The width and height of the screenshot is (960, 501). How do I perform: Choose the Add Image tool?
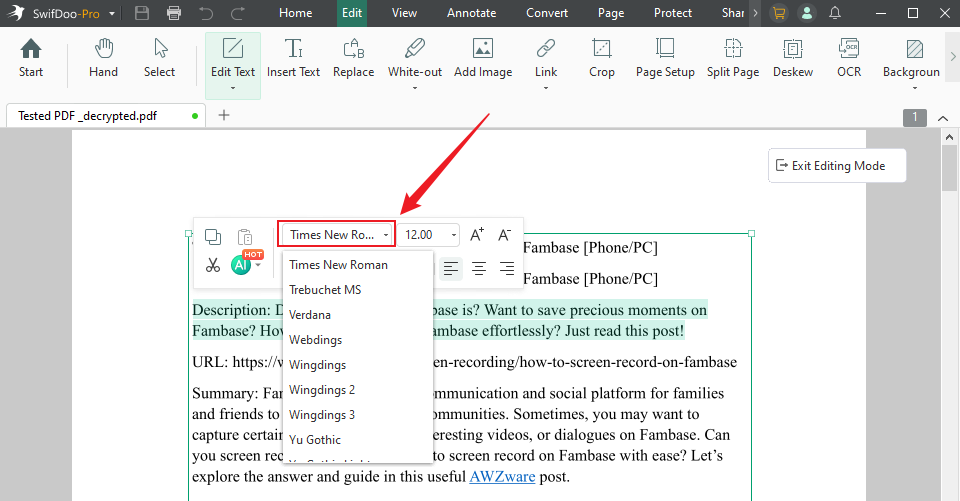[x=482, y=58]
